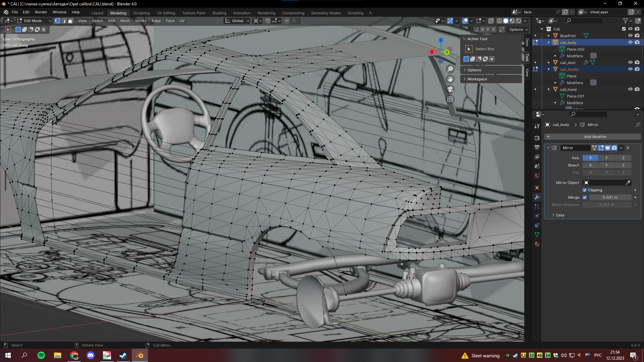Click the zoom magnifier viewport gizmo
Image resolution: width=644 pixels, height=362 pixels.
coord(450,69)
